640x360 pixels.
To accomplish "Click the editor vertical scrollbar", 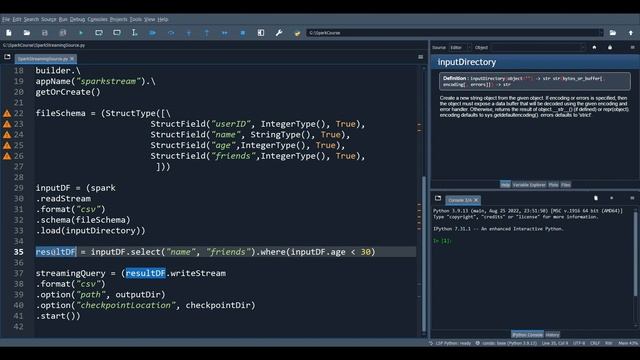I will tap(424, 253).
